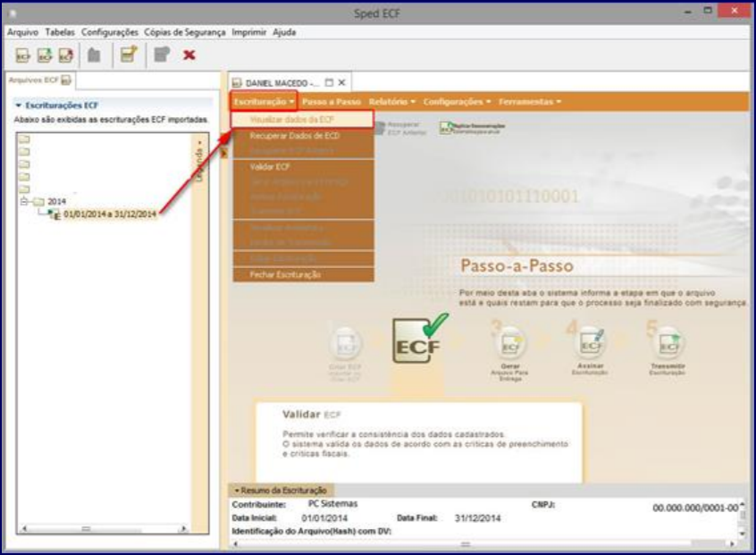The width and height of the screenshot is (756, 555).
Task: Choose Fechar Escrituração menu item
Action: click(x=303, y=274)
